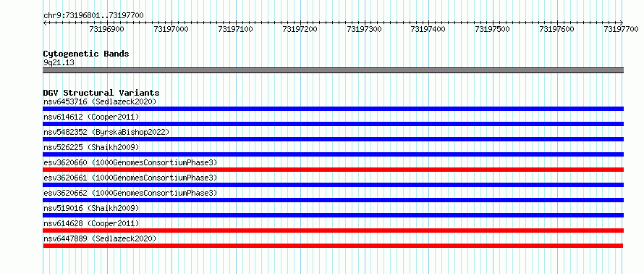Click the chr9:73196801..73197700 region label

[93, 16]
